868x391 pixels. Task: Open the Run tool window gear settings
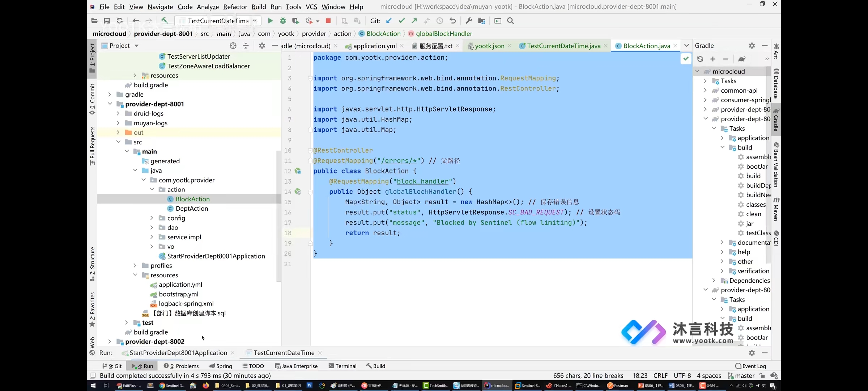click(752, 353)
